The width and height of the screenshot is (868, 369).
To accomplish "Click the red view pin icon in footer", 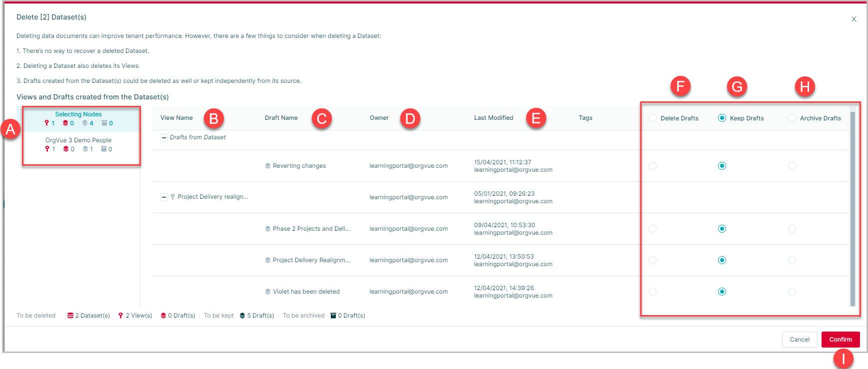I will tap(120, 316).
